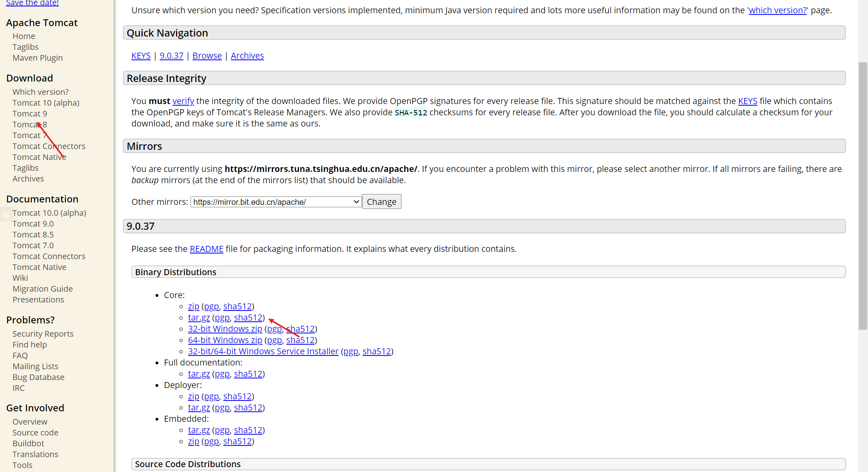Click the Browse navigation link
The image size is (868, 472).
click(x=207, y=56)
